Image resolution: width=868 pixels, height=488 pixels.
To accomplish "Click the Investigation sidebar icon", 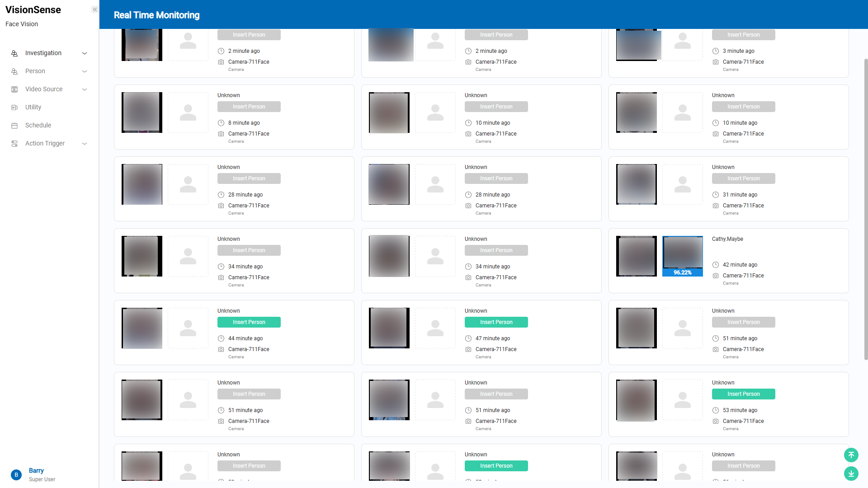I will tap(14, 53).
